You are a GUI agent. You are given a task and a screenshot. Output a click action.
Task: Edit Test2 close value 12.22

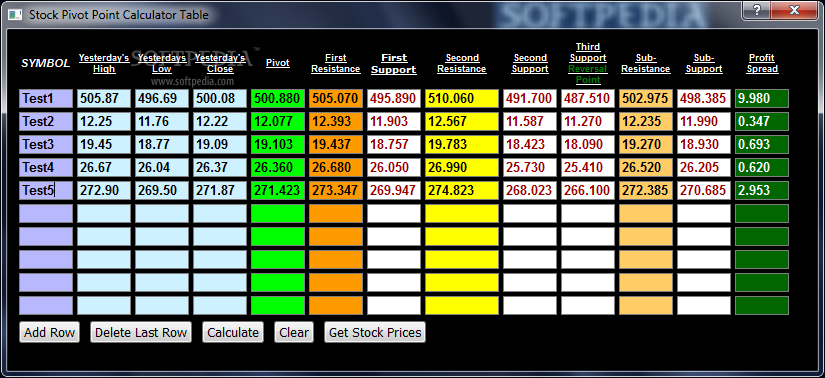pos(219,122)
